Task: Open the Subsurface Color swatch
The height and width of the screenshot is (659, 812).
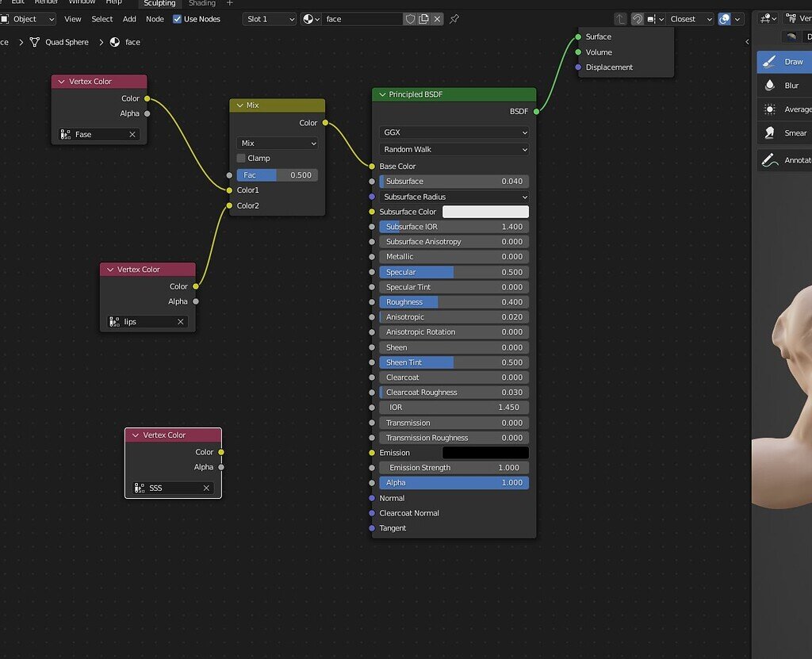Action: (485, 211)
